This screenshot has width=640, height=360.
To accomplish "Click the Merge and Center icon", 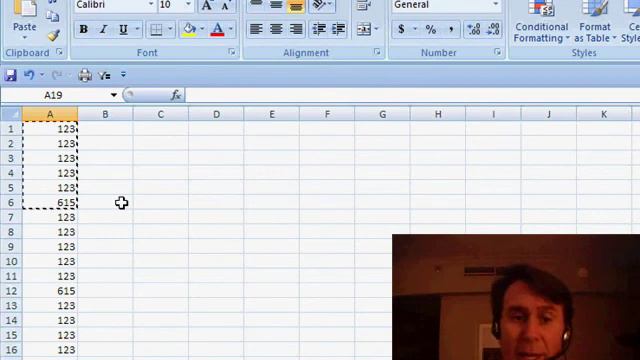I will [363, 29].
